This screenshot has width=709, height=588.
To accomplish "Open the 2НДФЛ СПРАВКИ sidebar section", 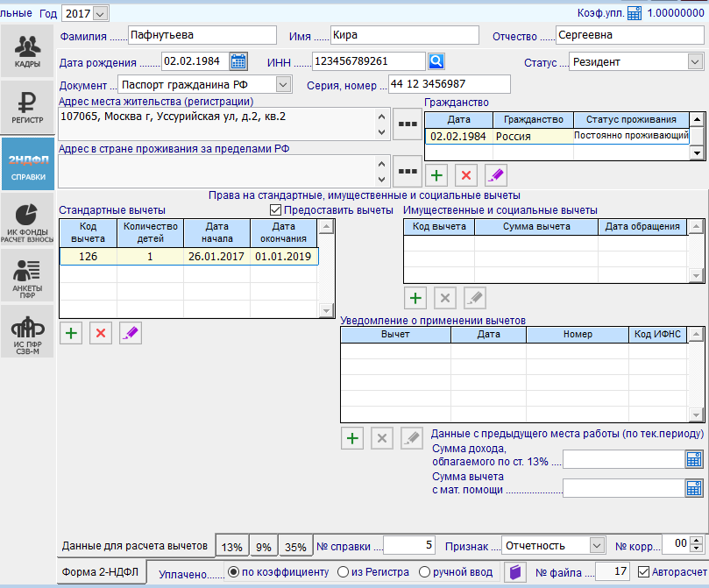I will [x=27, y=164].
